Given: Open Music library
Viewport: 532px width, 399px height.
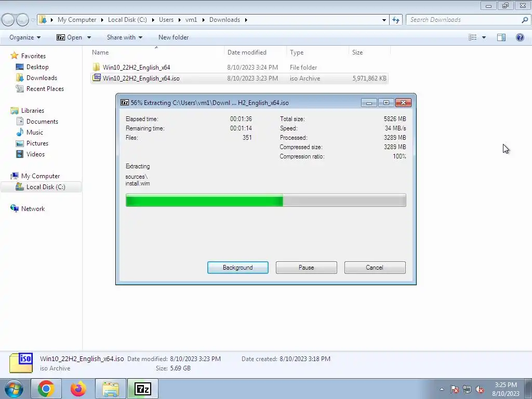Looking at the screenshot, I should 35,132.
